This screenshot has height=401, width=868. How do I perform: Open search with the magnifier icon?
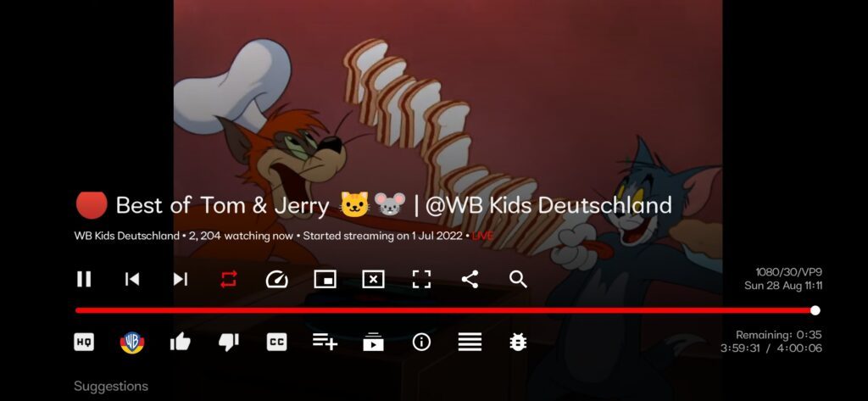(518, 279)
